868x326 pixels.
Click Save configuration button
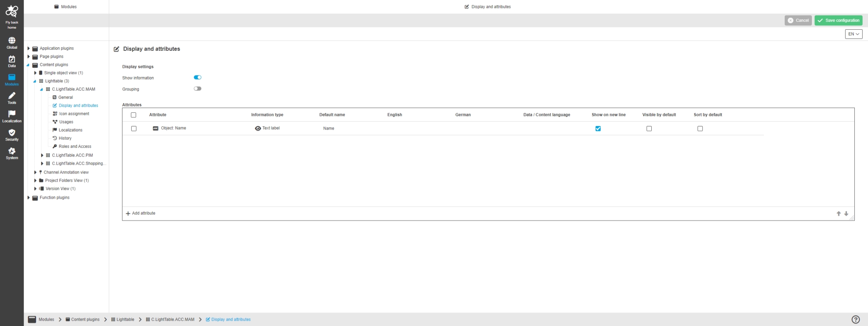pos(838,20)
